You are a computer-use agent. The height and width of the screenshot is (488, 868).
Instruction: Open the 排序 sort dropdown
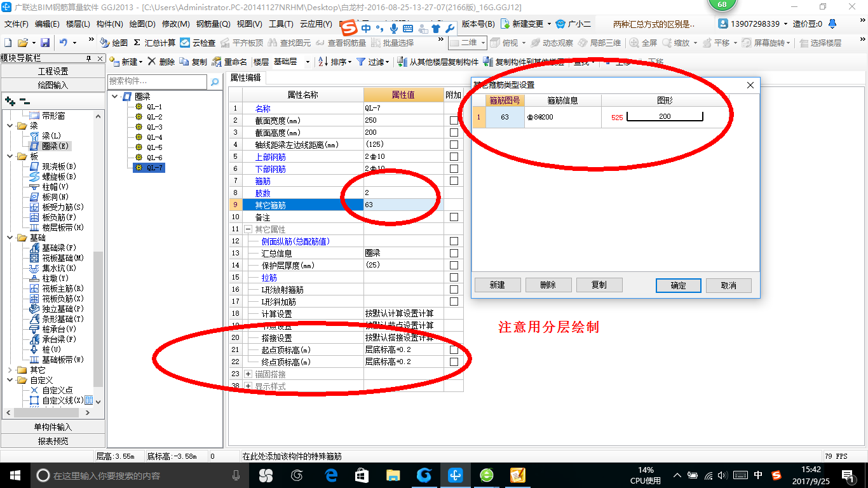pos(349,62)
